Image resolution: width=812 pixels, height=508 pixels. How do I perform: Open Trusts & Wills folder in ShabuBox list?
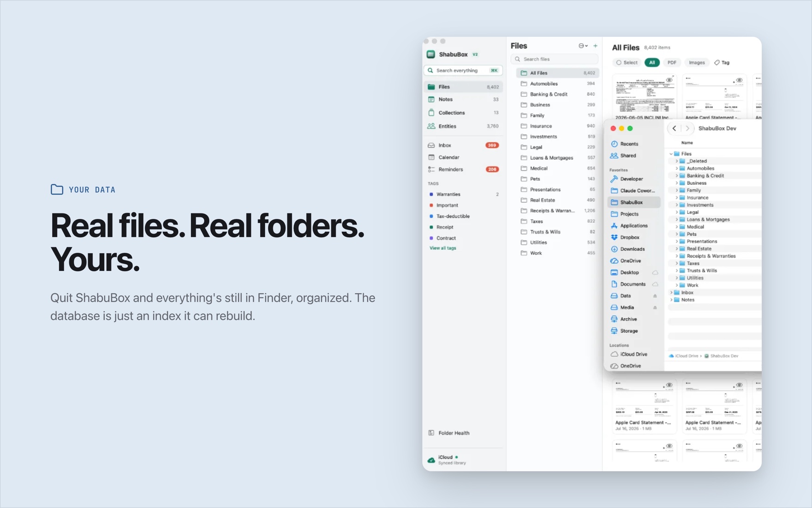(557, 232)
